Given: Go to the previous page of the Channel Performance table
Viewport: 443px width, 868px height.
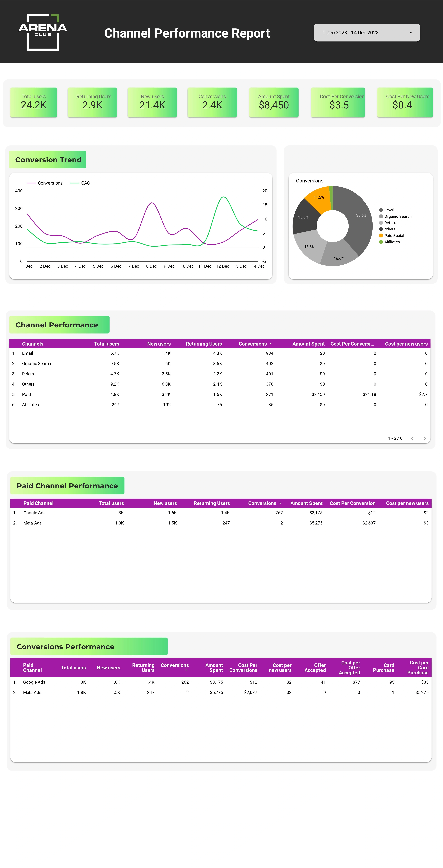Looking at the screenshot, I should (412, 438).
